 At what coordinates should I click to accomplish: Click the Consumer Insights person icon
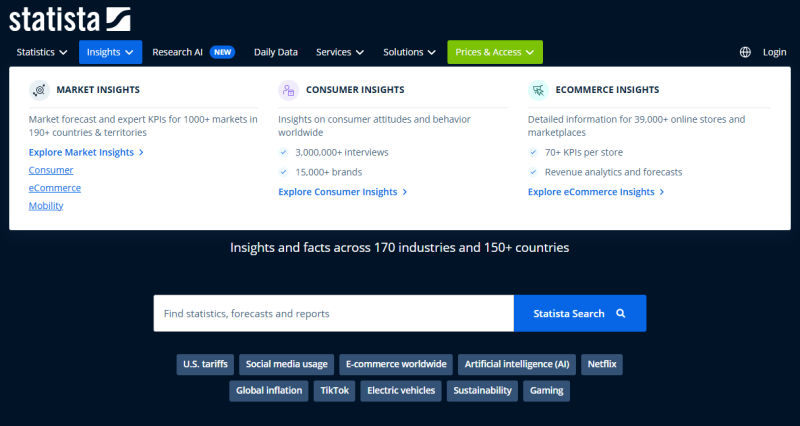coord(288,90)
